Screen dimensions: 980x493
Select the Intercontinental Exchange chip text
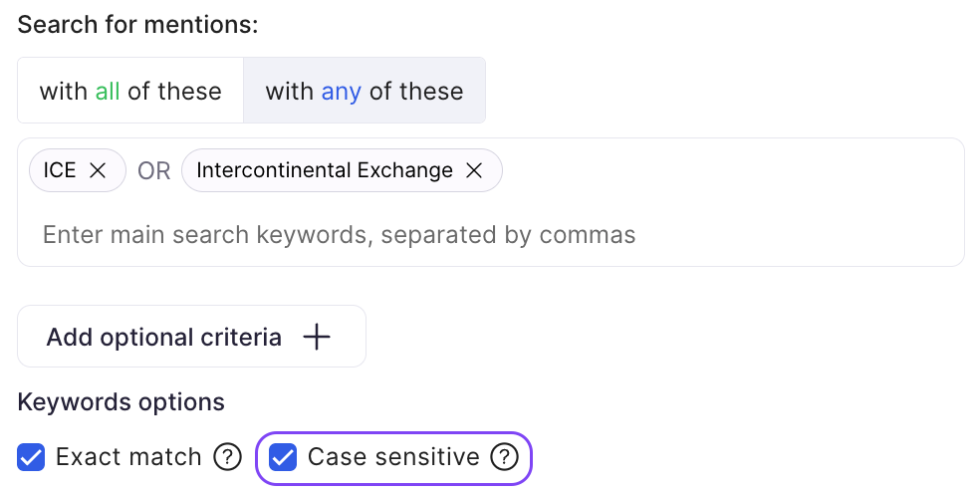point(325,170)
